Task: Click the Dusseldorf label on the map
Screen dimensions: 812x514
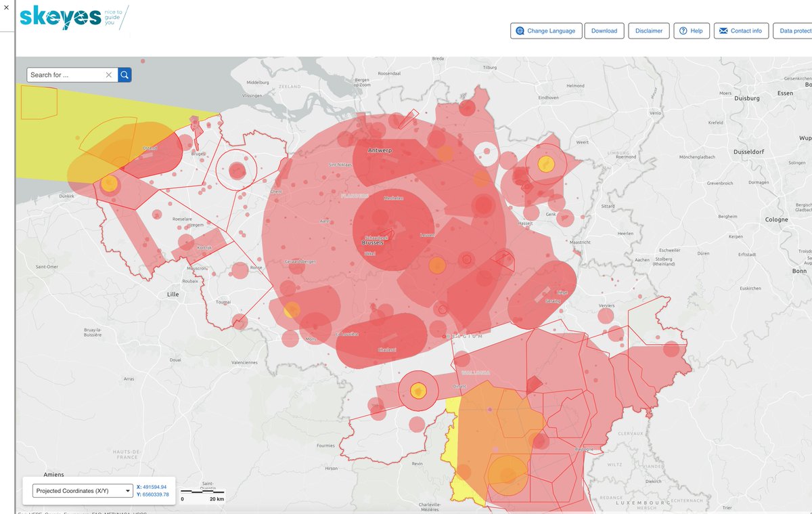Action: click(750, 152)
